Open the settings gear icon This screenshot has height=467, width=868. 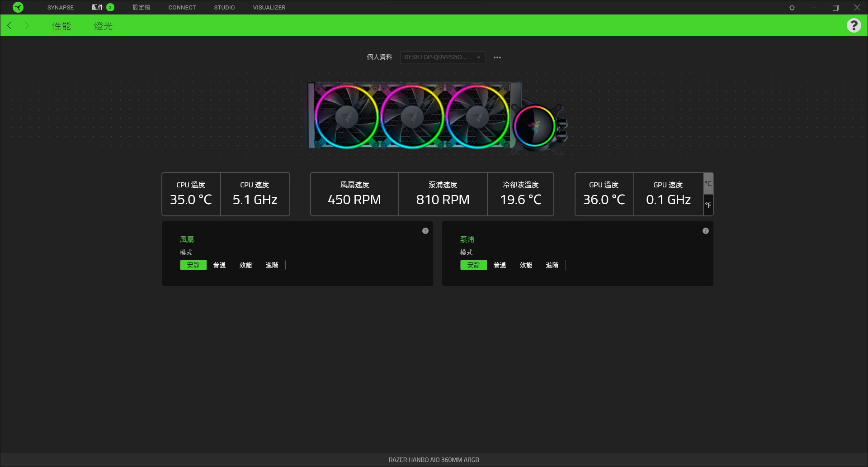(x=792, y=7)
